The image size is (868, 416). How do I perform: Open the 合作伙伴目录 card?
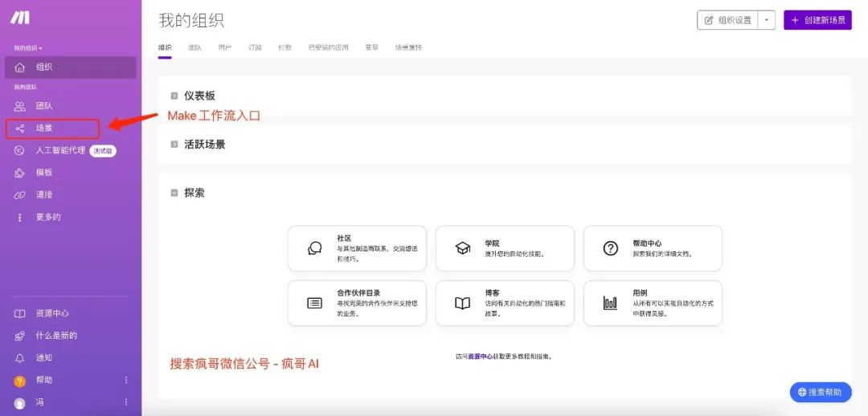[357, 303]
